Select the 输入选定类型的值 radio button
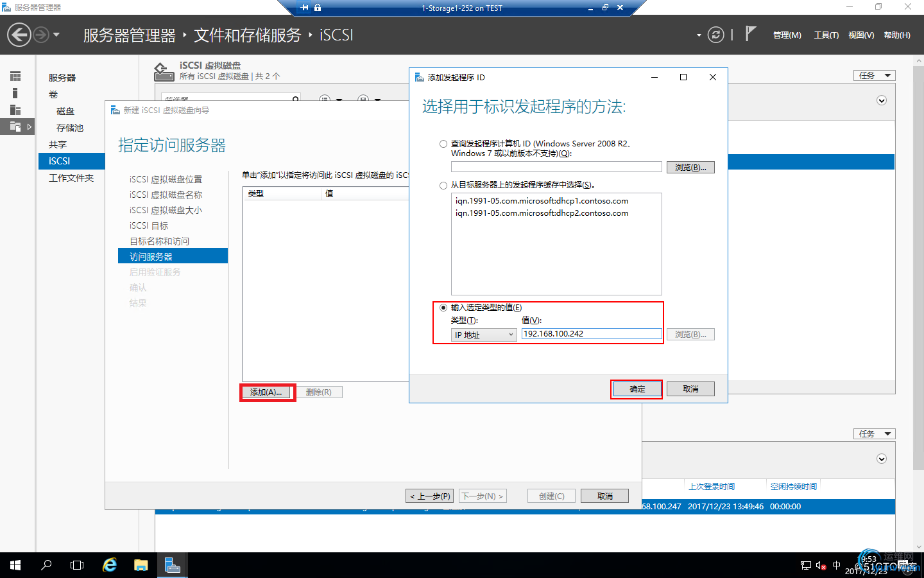 (x=443, y=308)
